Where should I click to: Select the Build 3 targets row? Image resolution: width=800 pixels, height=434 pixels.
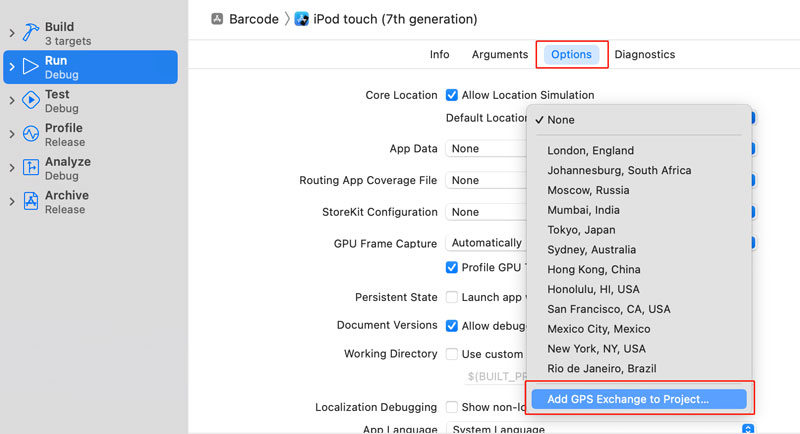90,33
